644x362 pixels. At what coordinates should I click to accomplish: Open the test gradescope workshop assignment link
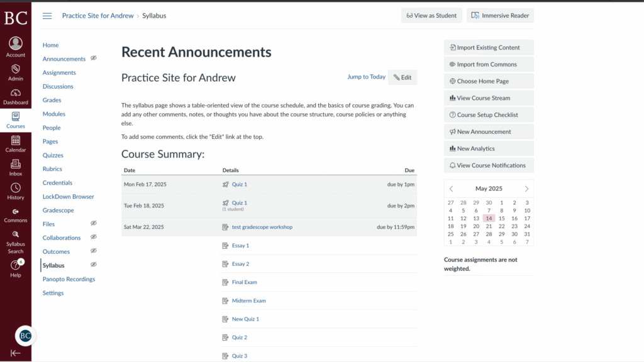pos(262,226)
